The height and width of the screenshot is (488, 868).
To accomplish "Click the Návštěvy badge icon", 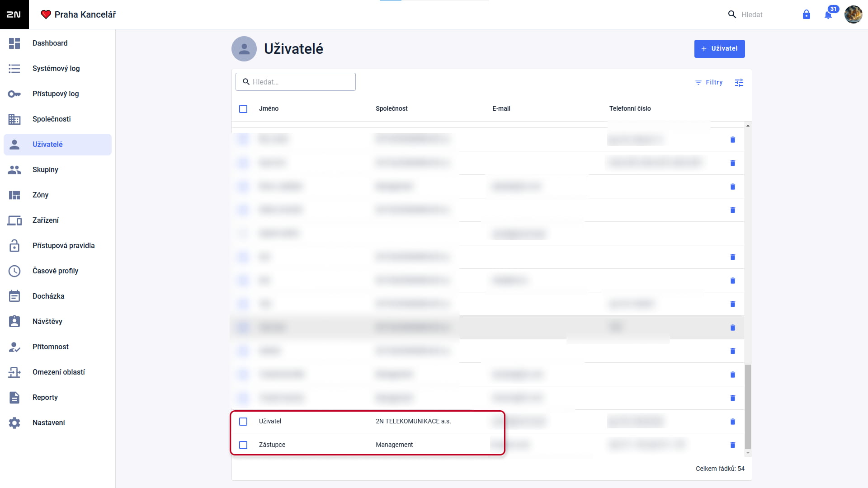I will (14, 322).
